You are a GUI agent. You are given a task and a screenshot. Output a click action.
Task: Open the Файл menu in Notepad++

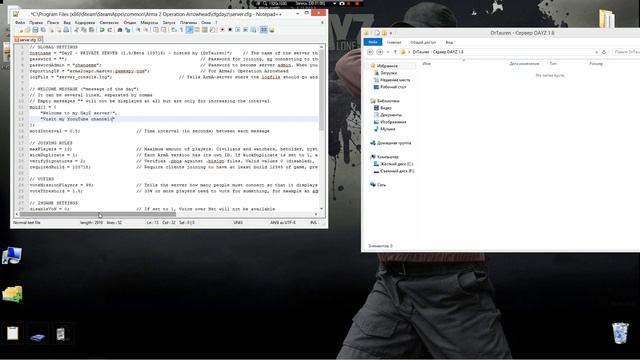(20, 22)
